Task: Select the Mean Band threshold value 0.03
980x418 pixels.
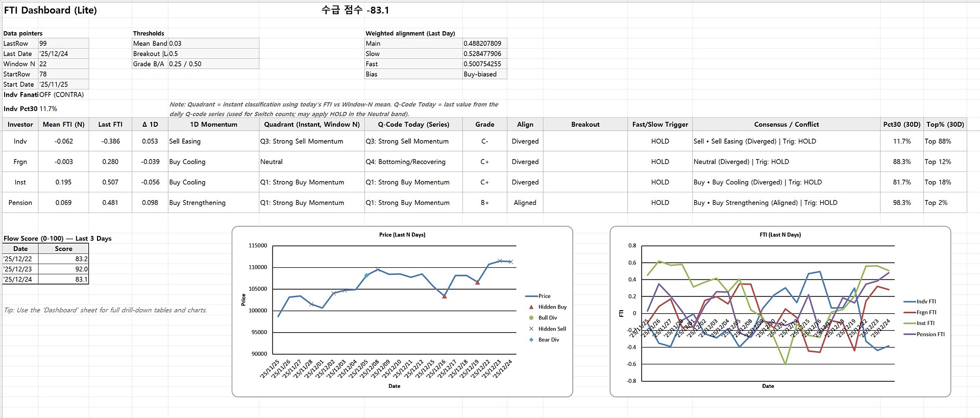Action: pyautogui.click(x=213, y=43)
